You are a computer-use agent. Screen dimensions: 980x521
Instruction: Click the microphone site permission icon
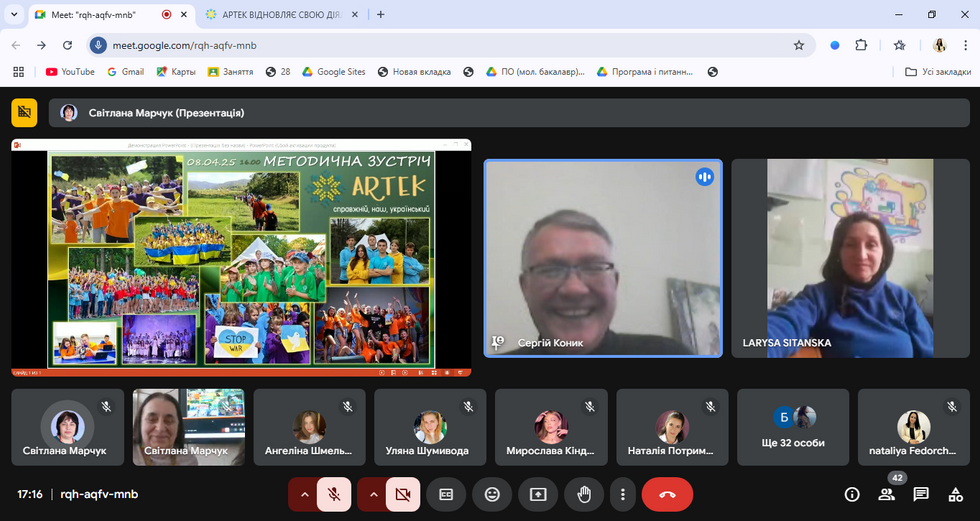(x=98, y=46)
